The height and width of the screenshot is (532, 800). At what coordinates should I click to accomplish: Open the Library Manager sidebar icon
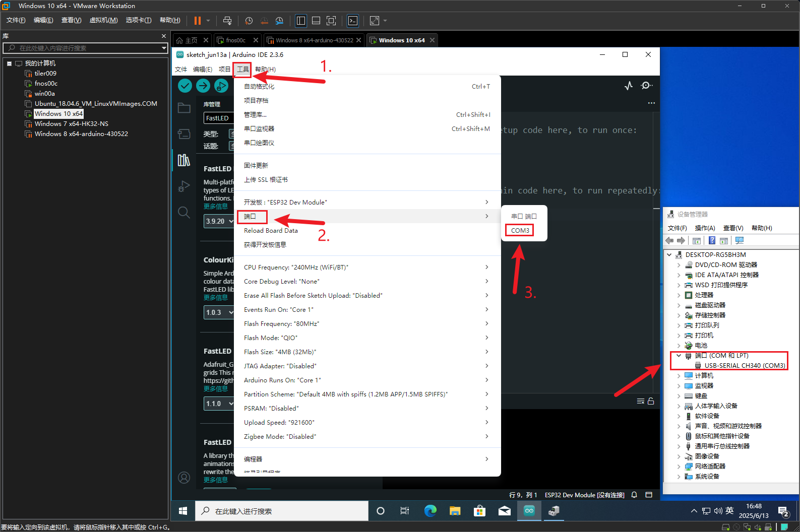click(184, 160)
